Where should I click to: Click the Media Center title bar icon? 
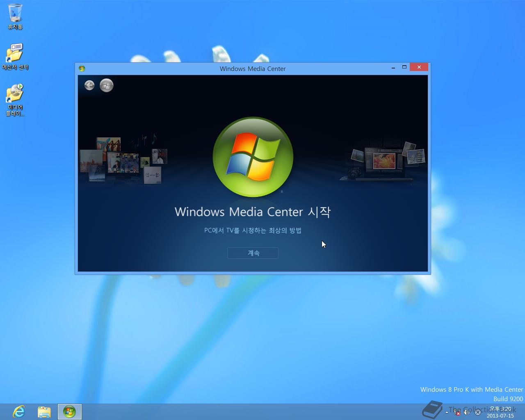82,68
